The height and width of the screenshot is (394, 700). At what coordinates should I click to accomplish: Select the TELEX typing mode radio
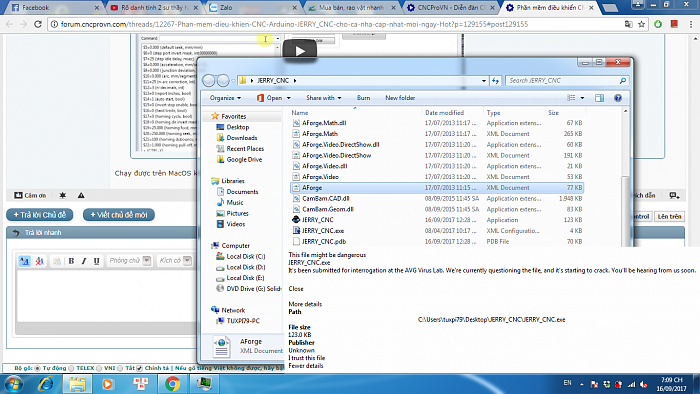[71, 368]
